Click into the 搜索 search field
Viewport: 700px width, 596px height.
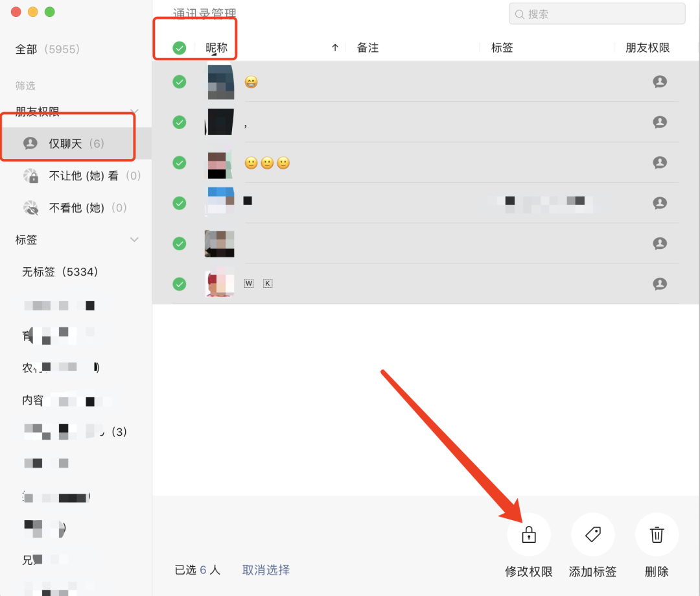[x=597, y=14]
